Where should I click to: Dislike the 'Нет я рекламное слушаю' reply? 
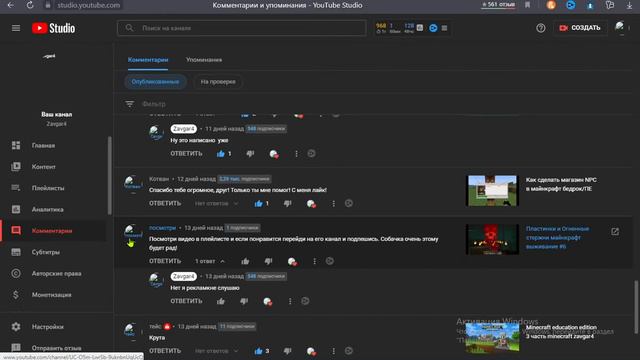click(x=244, y=301)
